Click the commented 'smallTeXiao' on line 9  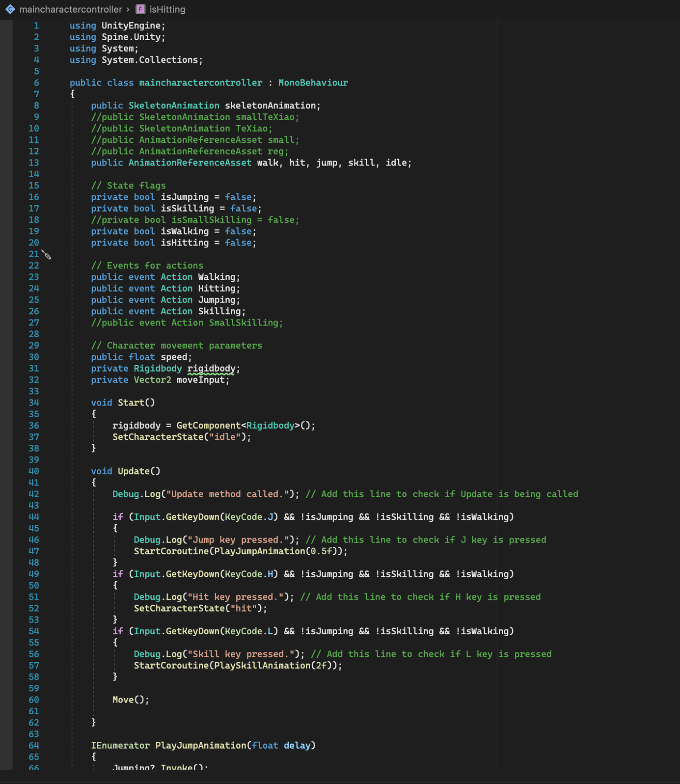265,117
